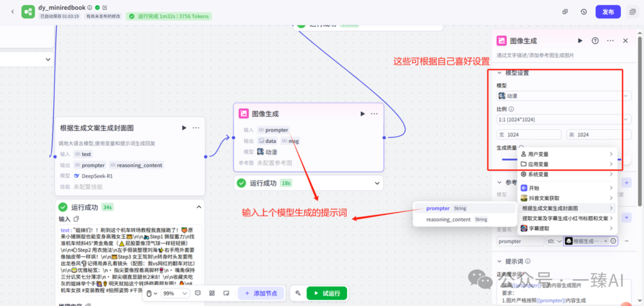
Task: Choose prompter String variable
Action: point(464,208)
